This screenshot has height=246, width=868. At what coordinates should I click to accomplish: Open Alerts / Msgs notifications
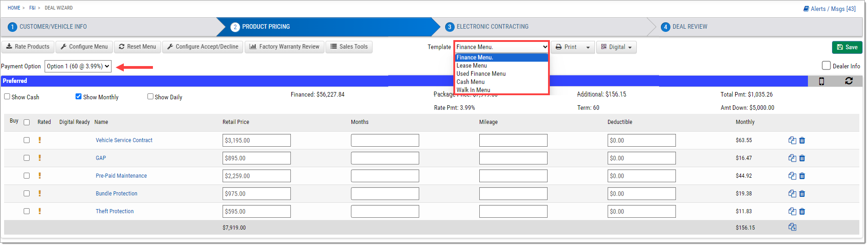point(829,9)
